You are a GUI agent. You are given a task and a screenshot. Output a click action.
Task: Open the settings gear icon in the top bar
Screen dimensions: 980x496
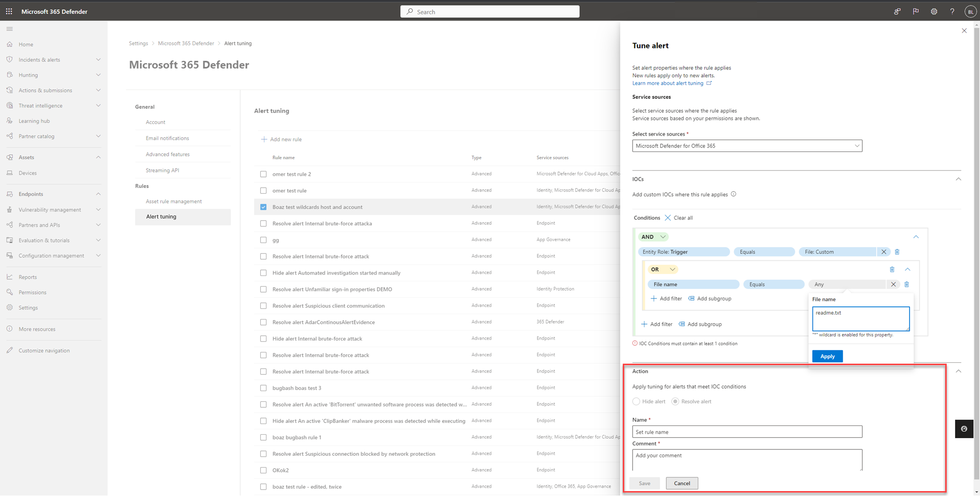(x=934, y=11)
